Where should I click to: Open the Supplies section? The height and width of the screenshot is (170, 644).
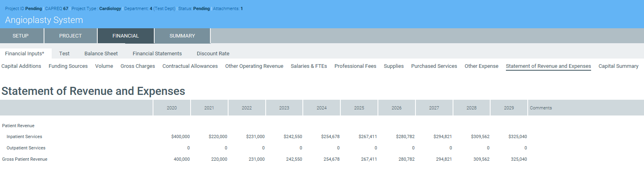[x=394, y=66]
